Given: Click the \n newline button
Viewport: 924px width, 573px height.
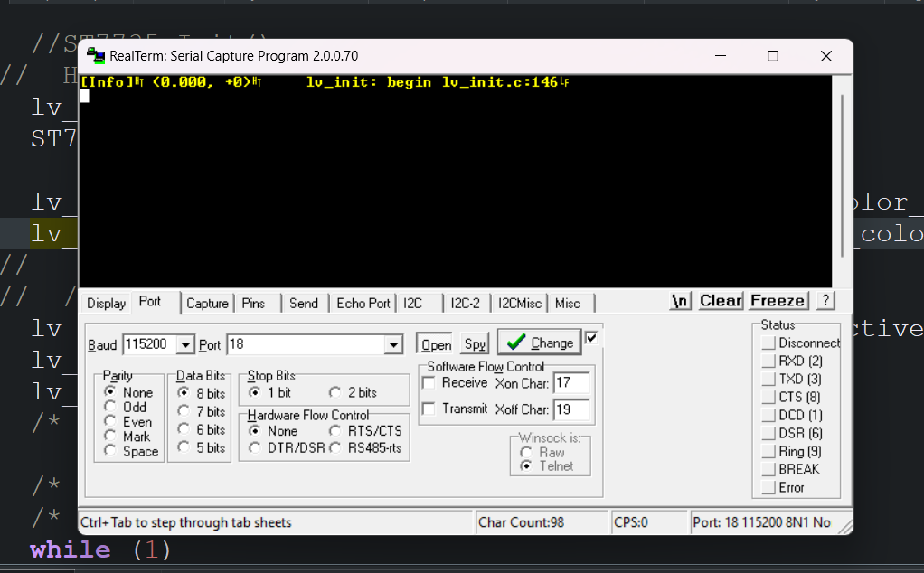Looking at the screenshot, I should pyautogui.click(x=680, y=301).
